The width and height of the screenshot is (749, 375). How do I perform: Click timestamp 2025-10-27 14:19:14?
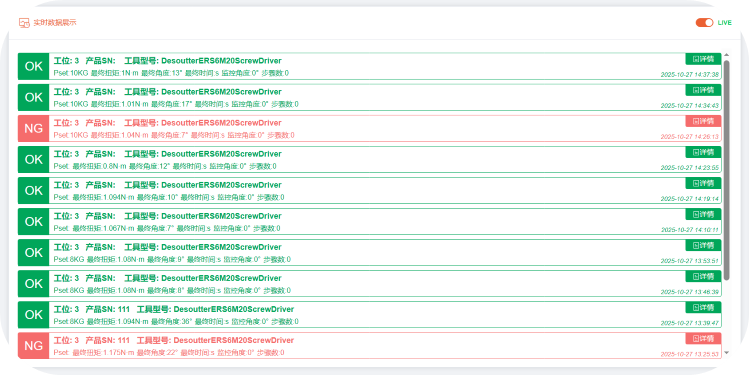(x=690, y=199)
